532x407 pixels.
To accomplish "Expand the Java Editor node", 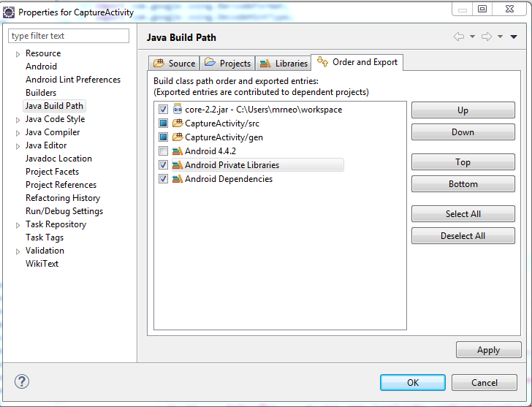I will 18,146.
